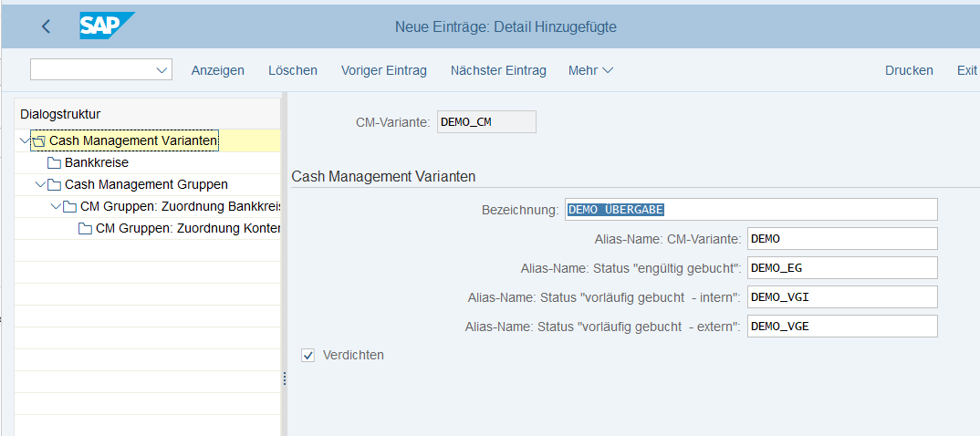
Task: Go to Nächster Eintrag
Action: click(x=498, y=70)
